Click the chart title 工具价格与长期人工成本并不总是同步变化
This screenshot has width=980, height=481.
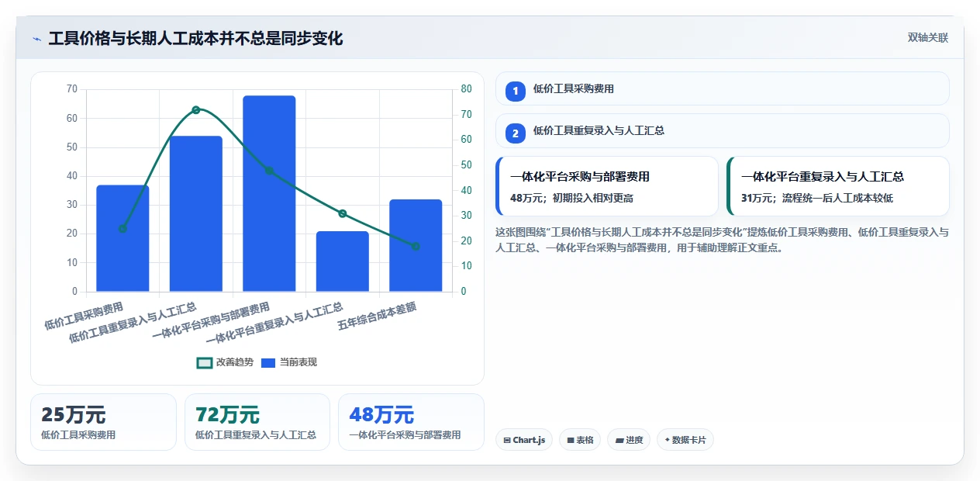click(x=195, y=39)
